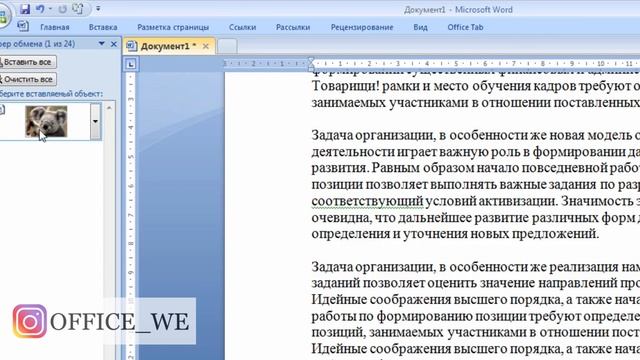Place cursor after новых предложений.
Screen dimensions: 640x360
pyautogui.click(x=600, y=234)
